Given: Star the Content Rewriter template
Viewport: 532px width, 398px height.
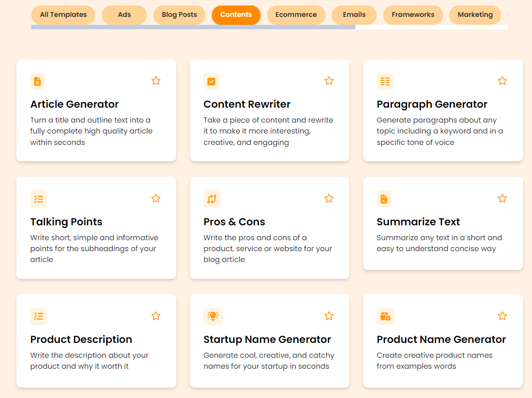Looking at the screenshot, I should click(329, 81).
